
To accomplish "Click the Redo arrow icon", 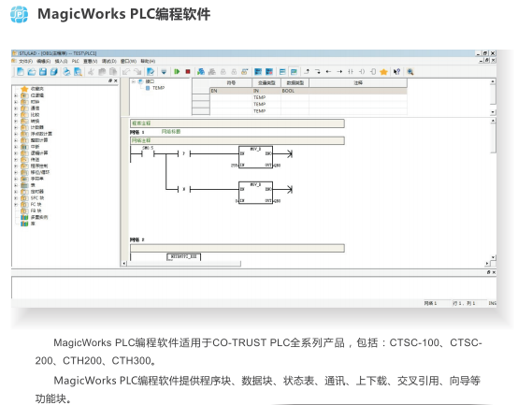I will [x=137, y=72].
